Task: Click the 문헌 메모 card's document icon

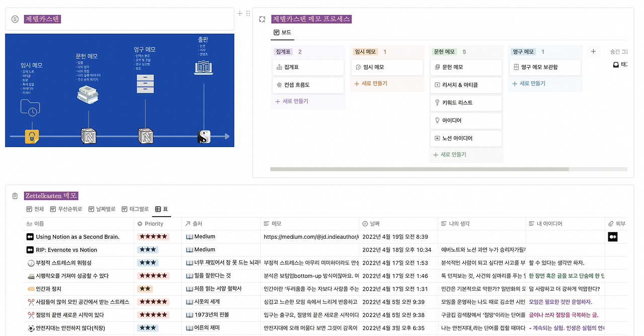Action: (437, 67)
